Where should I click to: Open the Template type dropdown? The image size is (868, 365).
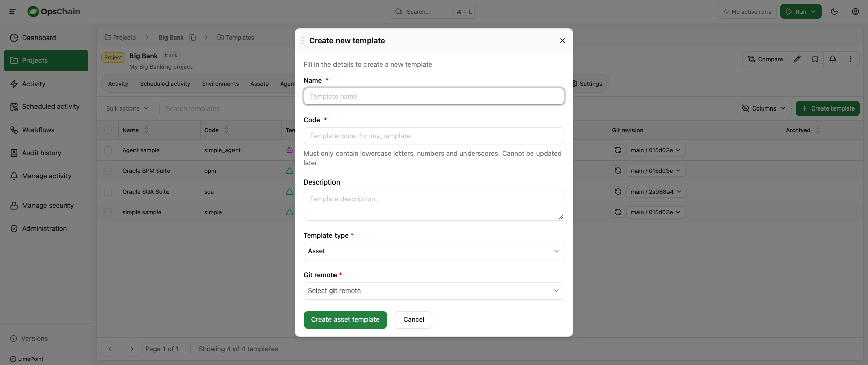click(x=433, y=251)
